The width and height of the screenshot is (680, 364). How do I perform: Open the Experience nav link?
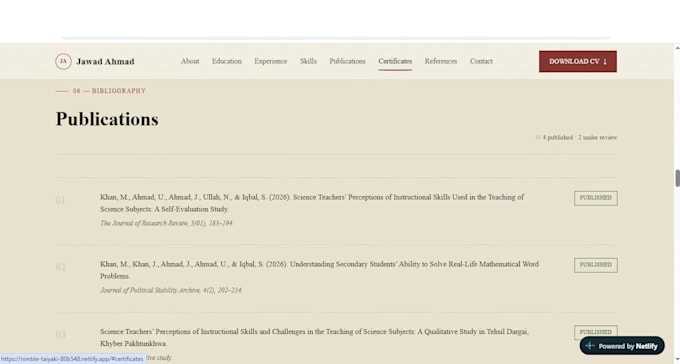(271, 61)
